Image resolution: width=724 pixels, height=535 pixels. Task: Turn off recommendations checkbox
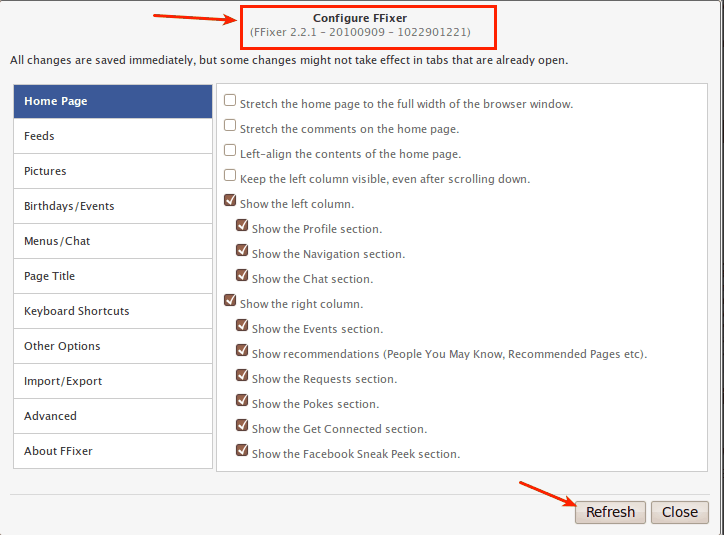tap(242, 350)
